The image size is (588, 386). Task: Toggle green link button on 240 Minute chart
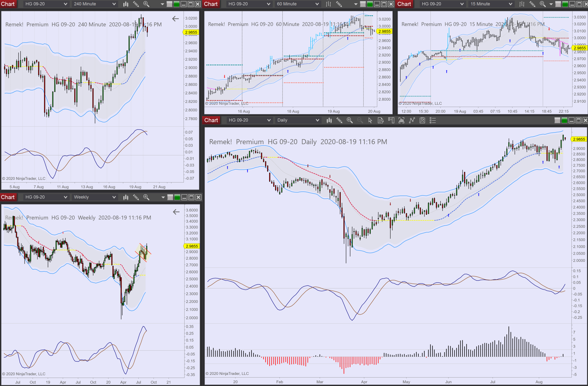pos(176,4)
